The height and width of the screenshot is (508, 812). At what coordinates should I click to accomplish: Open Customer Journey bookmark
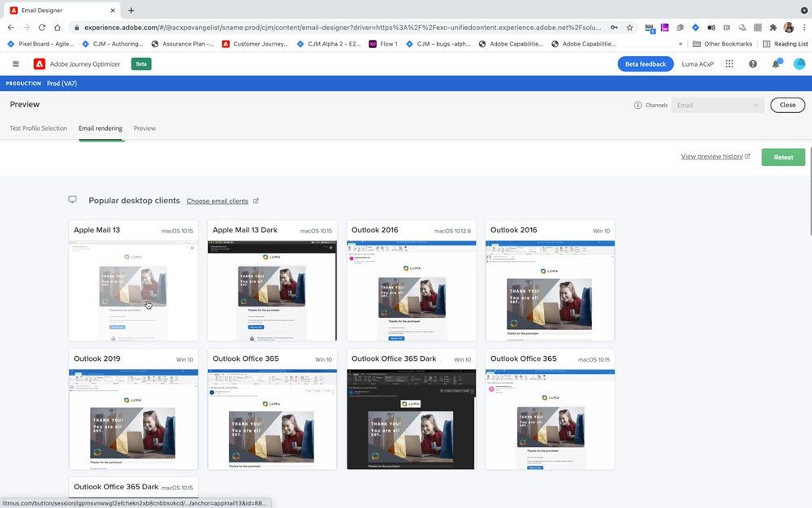pos(255,44)
